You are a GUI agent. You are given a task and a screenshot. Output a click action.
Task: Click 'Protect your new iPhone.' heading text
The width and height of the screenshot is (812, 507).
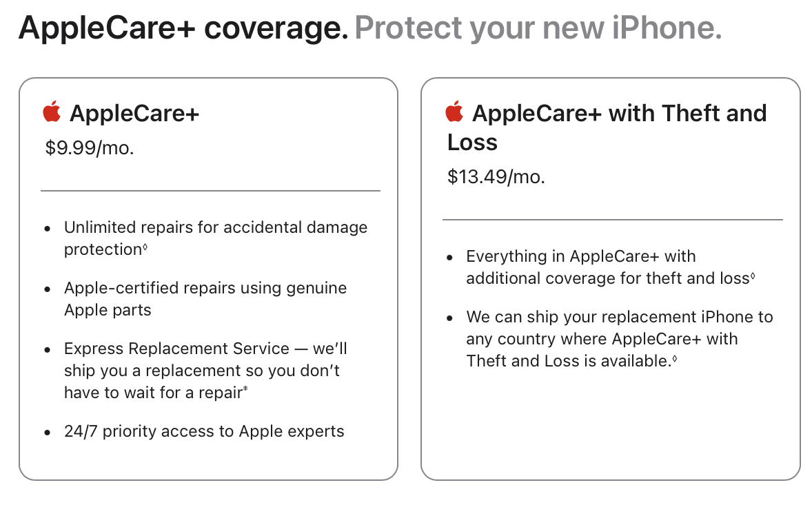point(538,28)
